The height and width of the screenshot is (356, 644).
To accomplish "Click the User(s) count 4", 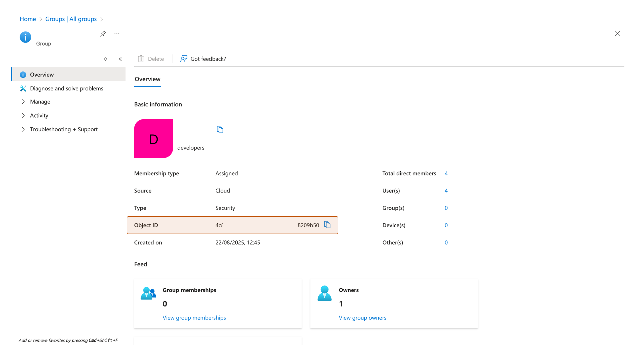I will (x=446, y=190).
